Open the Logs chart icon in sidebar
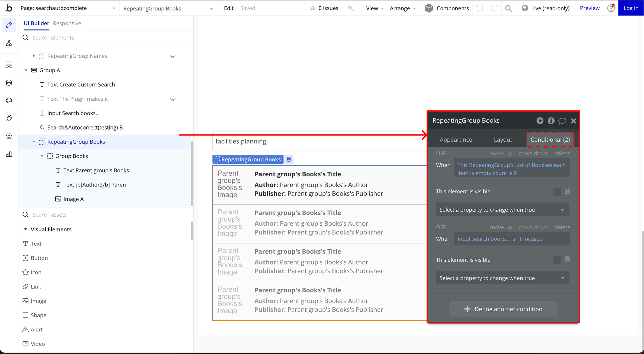The height and width of the screenshot is (354, 644). [x=9, y=154]
